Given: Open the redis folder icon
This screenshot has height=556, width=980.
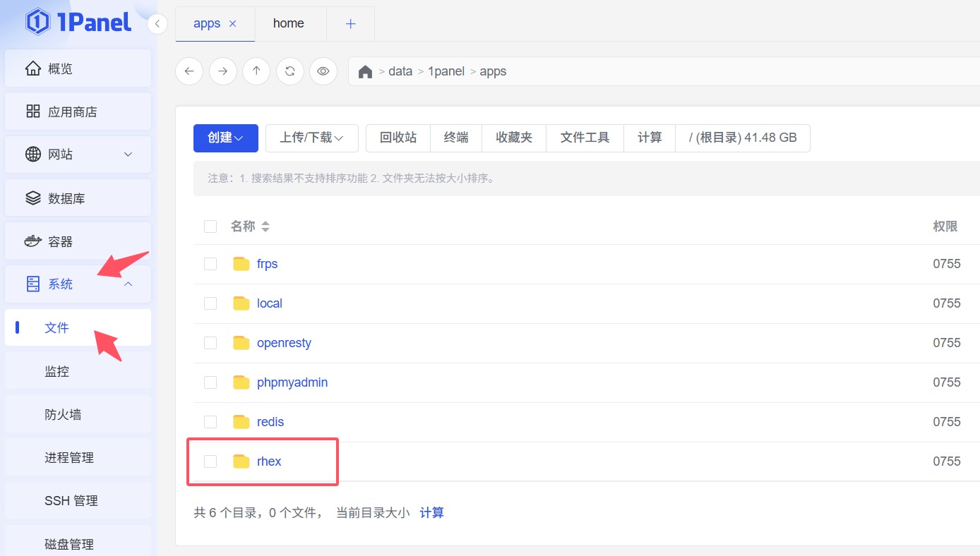Looking at the screenshot, I should point(241,422).
